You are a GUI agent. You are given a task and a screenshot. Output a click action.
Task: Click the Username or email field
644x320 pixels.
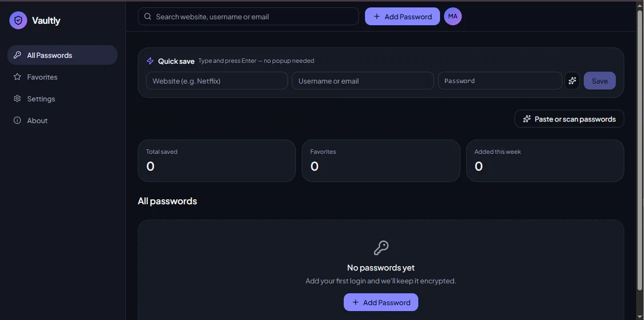point(363,81)
